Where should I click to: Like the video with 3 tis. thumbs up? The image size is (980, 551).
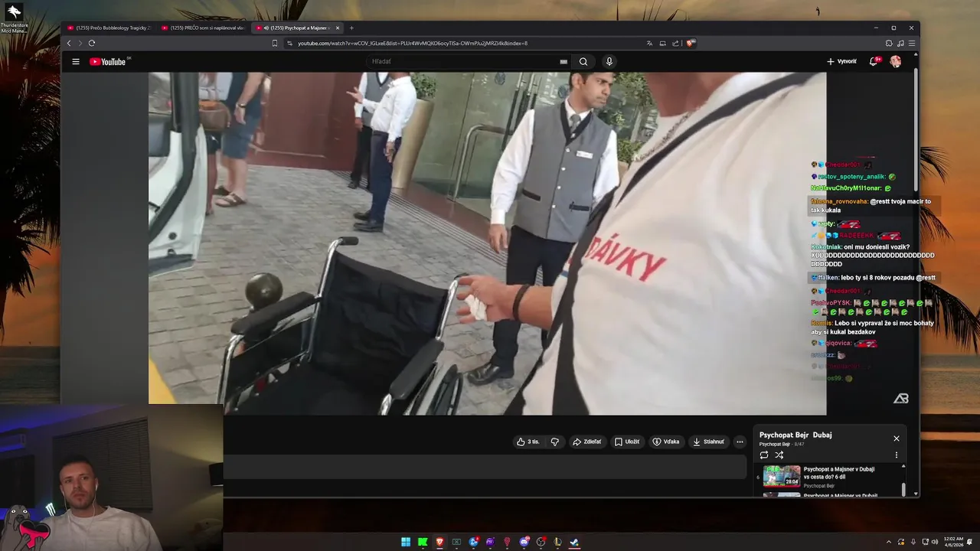click(x=528, y=442)
